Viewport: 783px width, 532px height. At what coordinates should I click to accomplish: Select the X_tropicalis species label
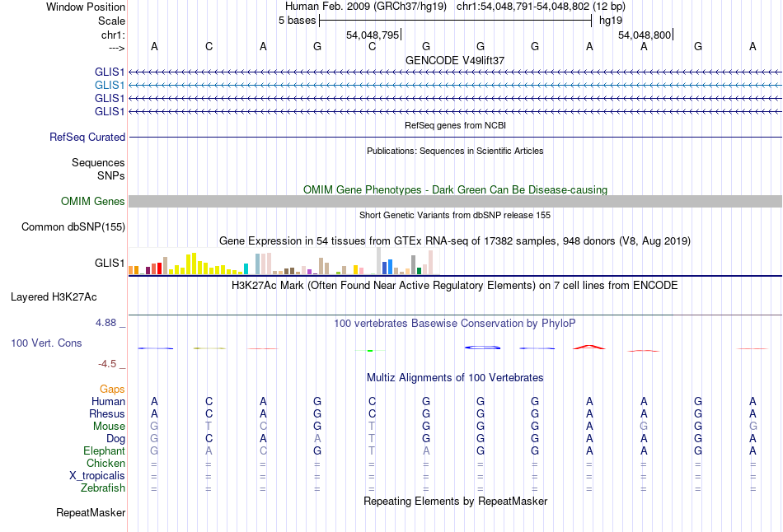[97, 476]
